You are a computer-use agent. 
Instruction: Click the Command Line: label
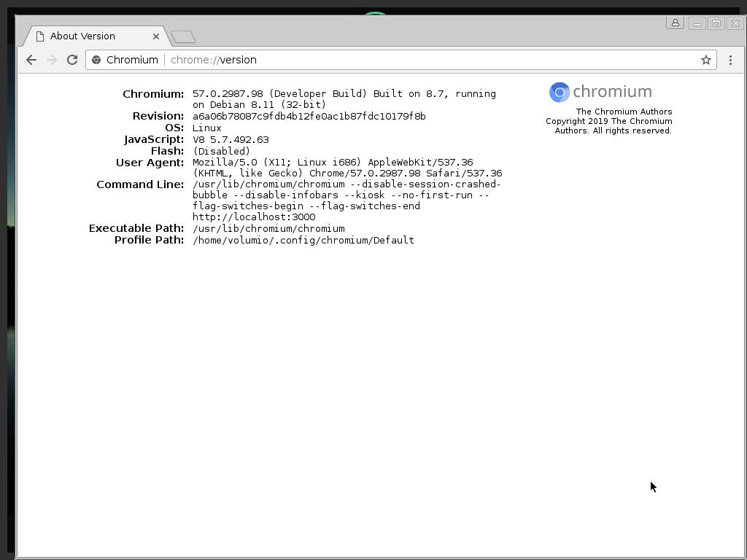[x=140, y=184]
